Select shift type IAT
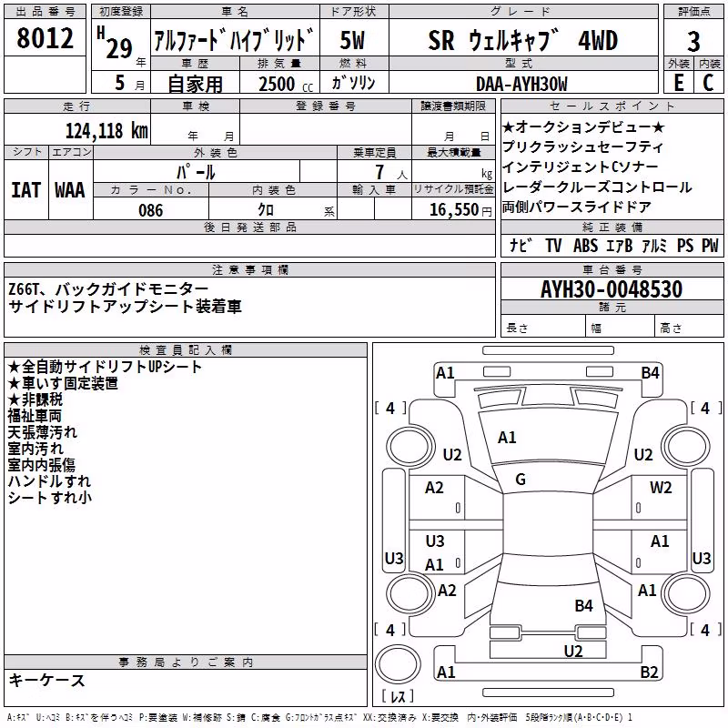The height and width of the screenshot is (728, 728). coord(26,190)
